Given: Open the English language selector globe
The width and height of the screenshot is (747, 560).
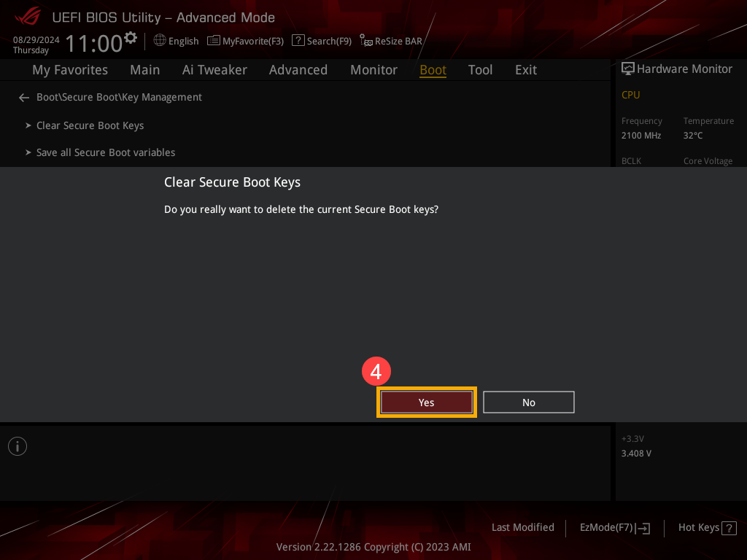Looking at the screenshot, I should pos(160,41).
